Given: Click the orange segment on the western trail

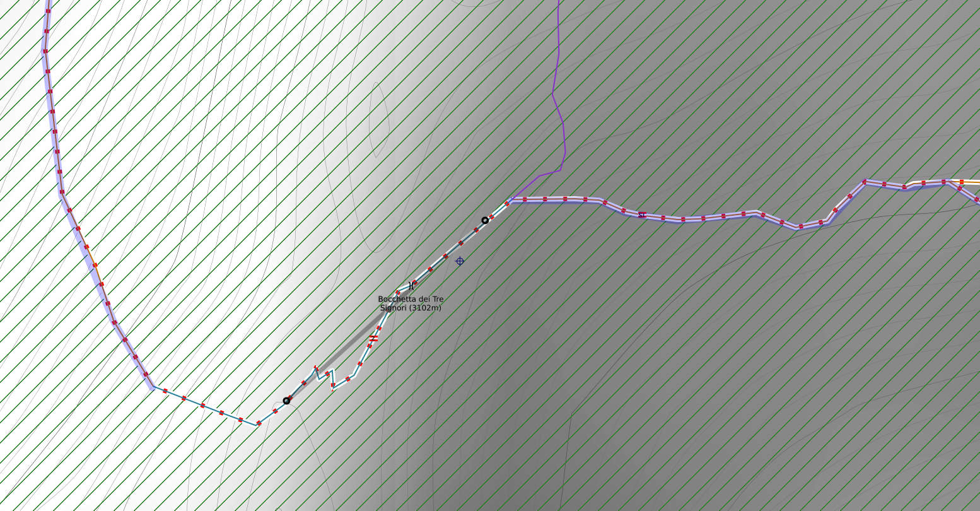Looking at the screenshot, I should click(x=93, y=259).
